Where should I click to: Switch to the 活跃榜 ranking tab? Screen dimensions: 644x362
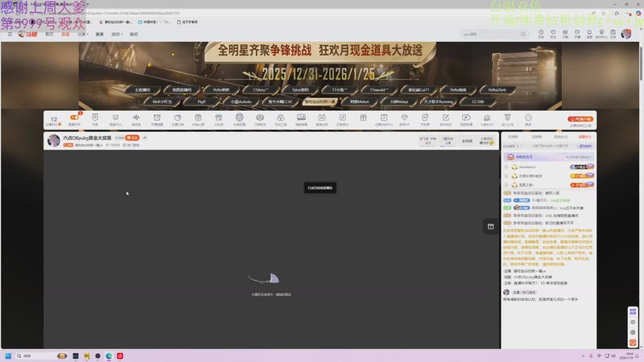[x=536, y=137]
